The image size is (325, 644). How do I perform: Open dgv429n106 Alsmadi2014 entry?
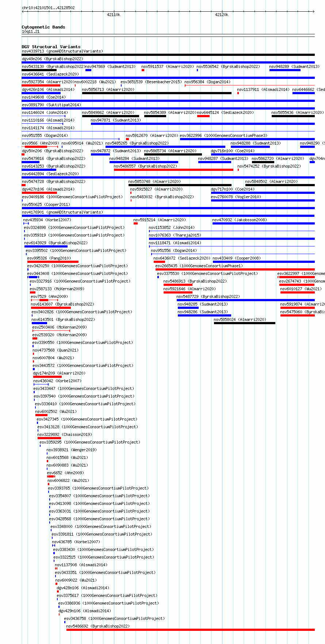pos(85,611)
